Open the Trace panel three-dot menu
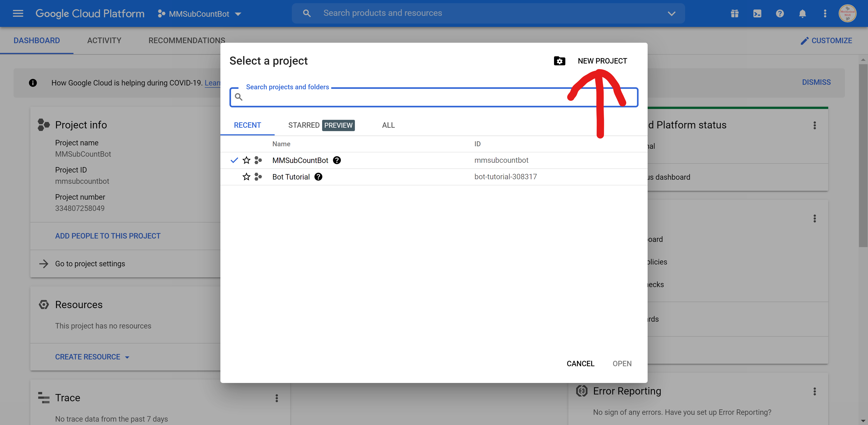This screenshot has width=868, height=425. 277,398
